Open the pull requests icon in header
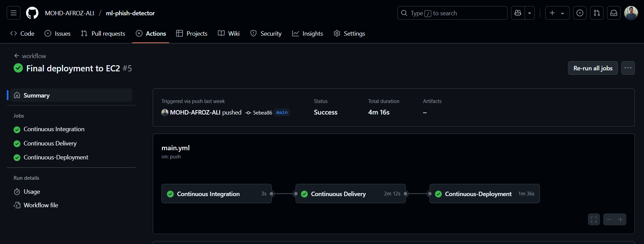The height and width of the screenshot is (244, 644). [x=597, y=13]
